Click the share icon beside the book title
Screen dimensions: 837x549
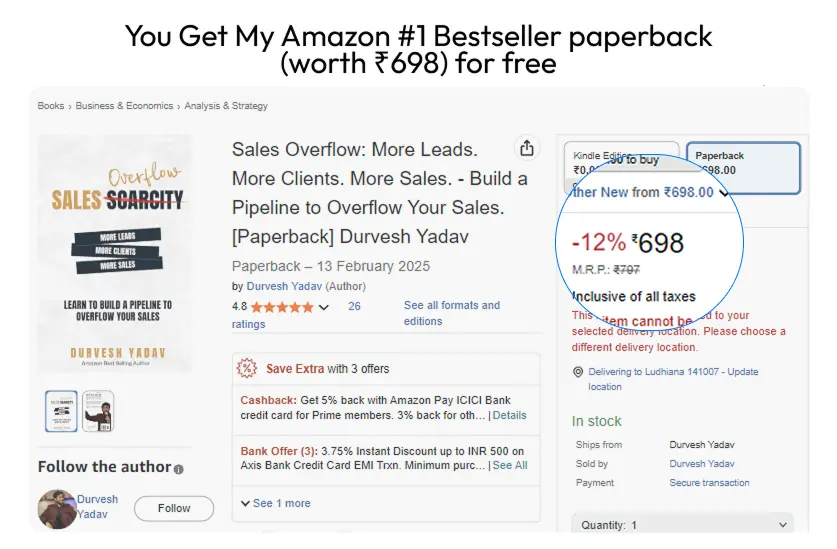526,148
